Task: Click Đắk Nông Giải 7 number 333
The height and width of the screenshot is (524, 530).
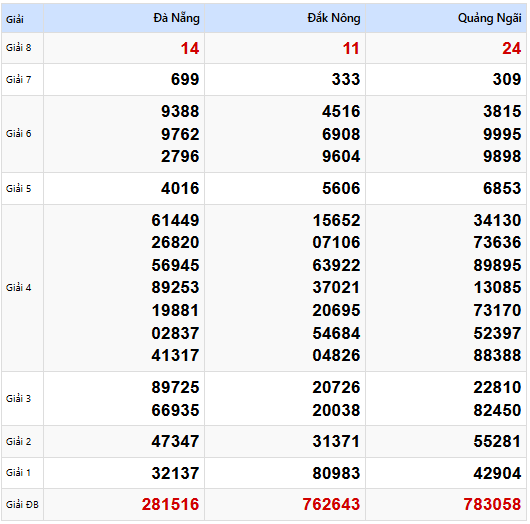Action: (x=346, y=79)
